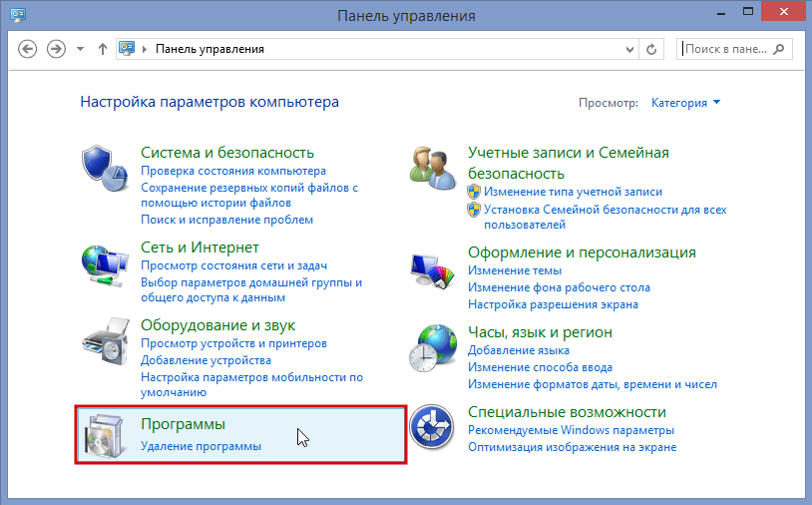Open Изменение форматов даты, времени и чисел

[593, 384]
